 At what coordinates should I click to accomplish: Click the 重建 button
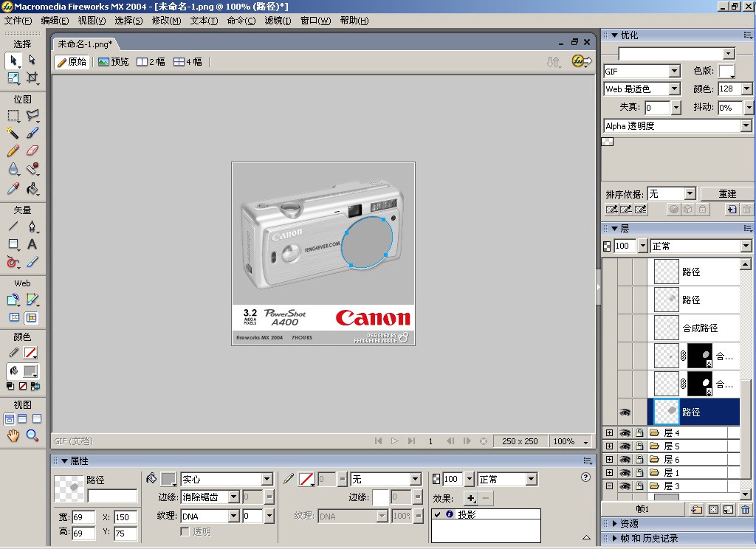point(727,194)
